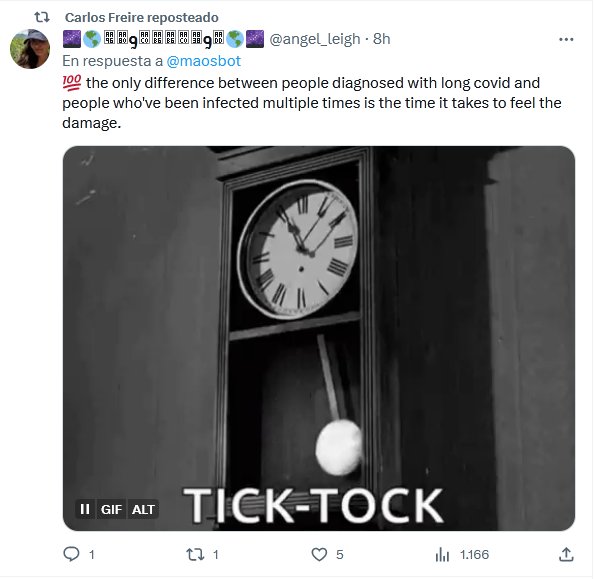Open the view analytics bar chart icon
Image resolution: width=595 pixels, height=579 pixels.
(x=442, y=555)
